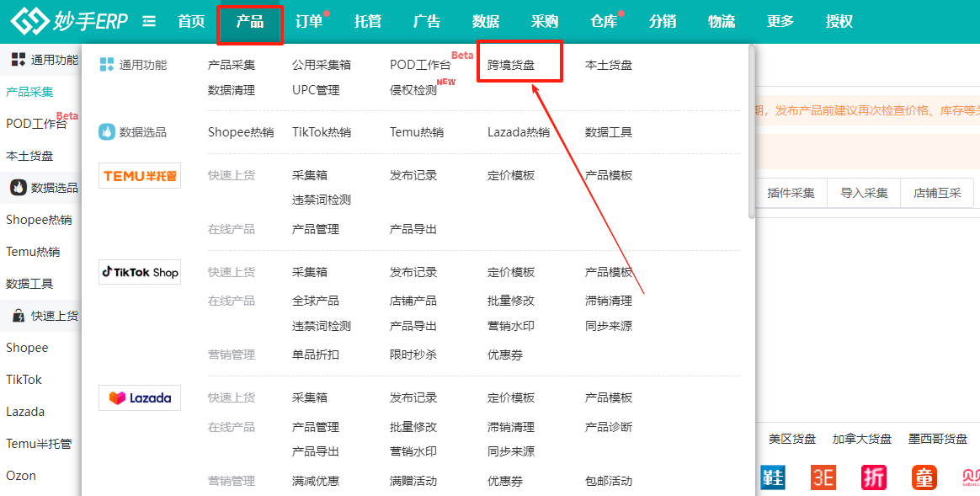Image resolution: width=980 pixels, height=496 pixels.
Task: Open the 产品 top navigation menu
Action: pyautogui.click(x=250, y=21)
